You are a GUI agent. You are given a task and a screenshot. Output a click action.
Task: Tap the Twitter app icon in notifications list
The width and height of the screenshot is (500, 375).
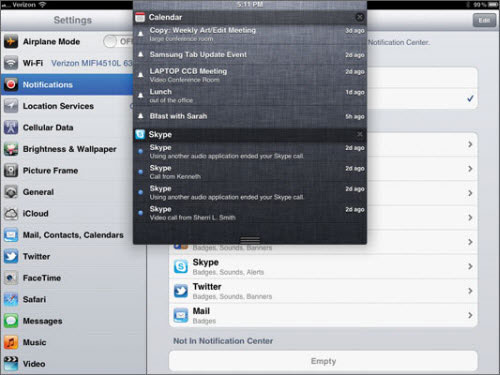(x=181, y=291)
